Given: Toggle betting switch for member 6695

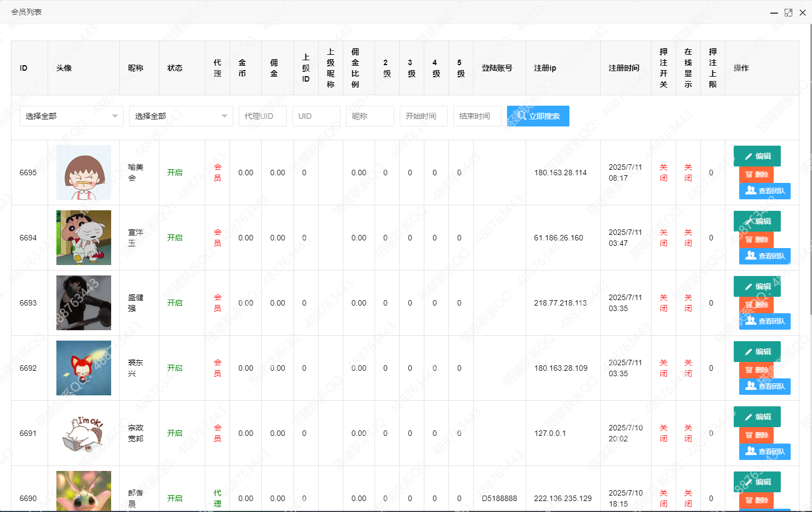Looking at the screenshot, I should [x=663, y=172].
